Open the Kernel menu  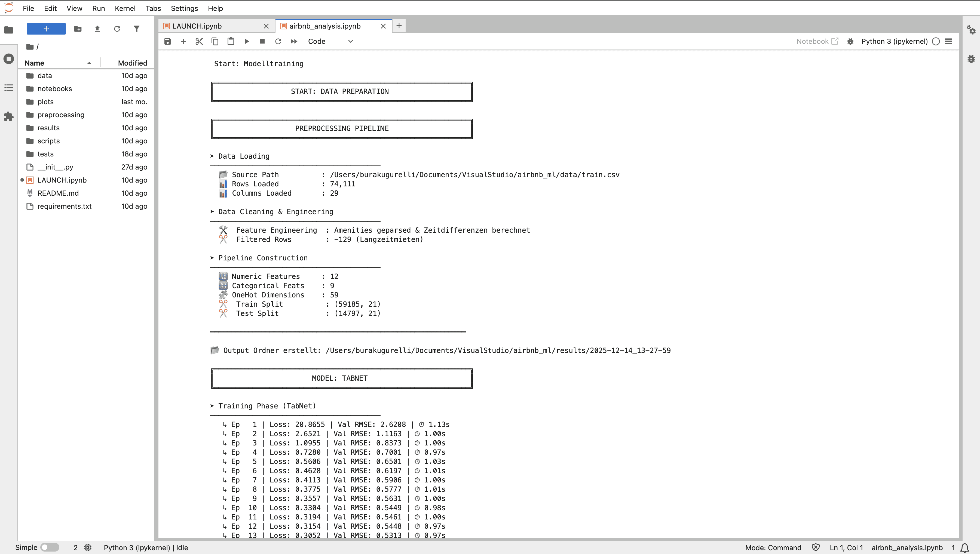point(125,8)
